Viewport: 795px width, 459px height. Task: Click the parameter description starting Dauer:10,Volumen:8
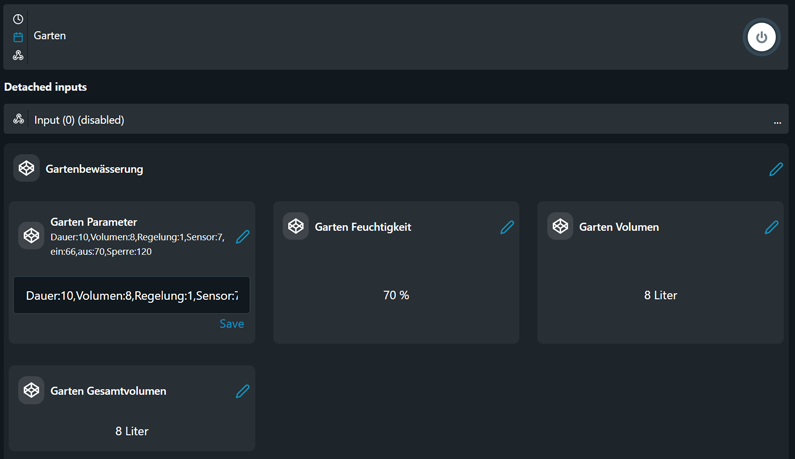tap(137, 244)
